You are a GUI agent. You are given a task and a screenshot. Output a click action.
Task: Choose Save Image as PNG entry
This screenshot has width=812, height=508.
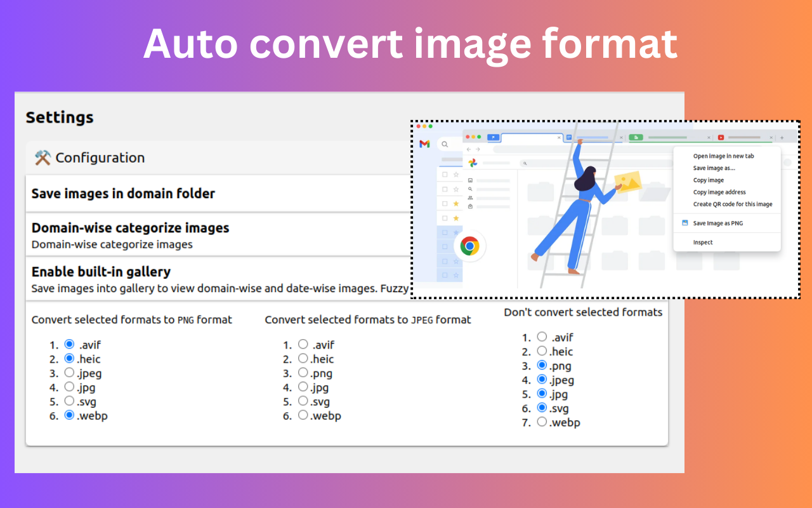pyautogui.click(x=717, y=224)
